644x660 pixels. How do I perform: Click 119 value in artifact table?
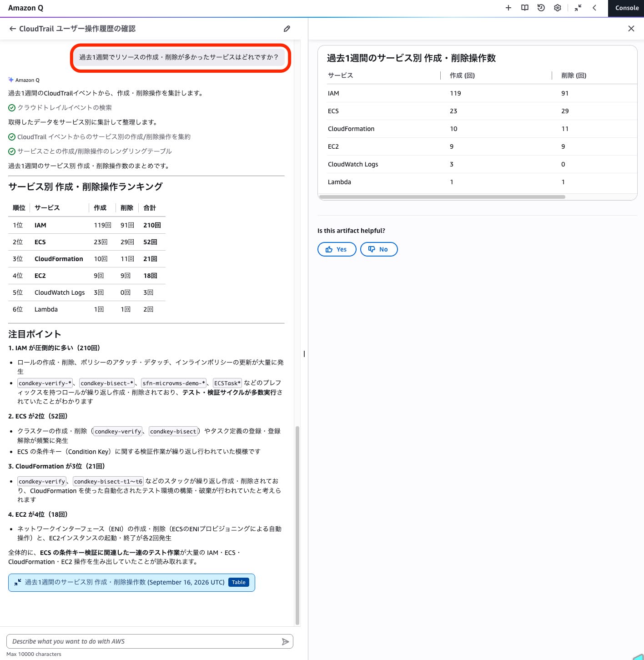455,93
